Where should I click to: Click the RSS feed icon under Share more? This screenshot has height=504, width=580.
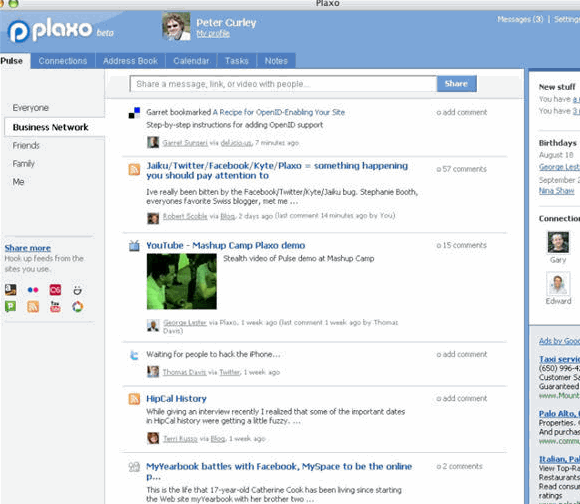coord(33,307)
